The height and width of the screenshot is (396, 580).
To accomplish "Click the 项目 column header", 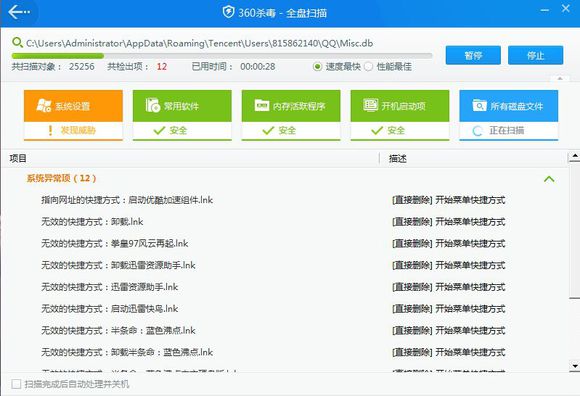I will [18, 158].
